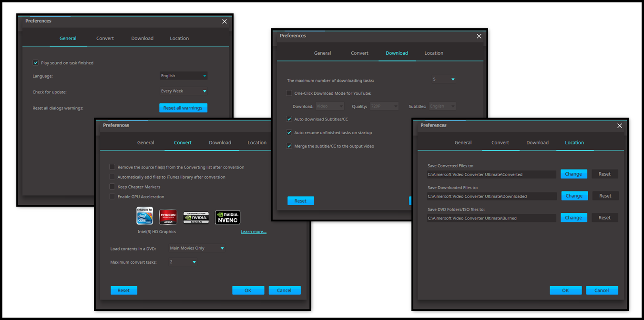Open the Quality 720P dropdown
The height and width of the screenshot is (320, 644).
point(384,106)
